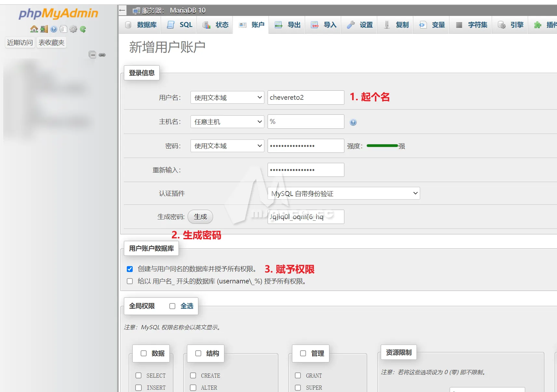
Task: Check the 数据 privileges group checkbox
Action: point(144,353)
